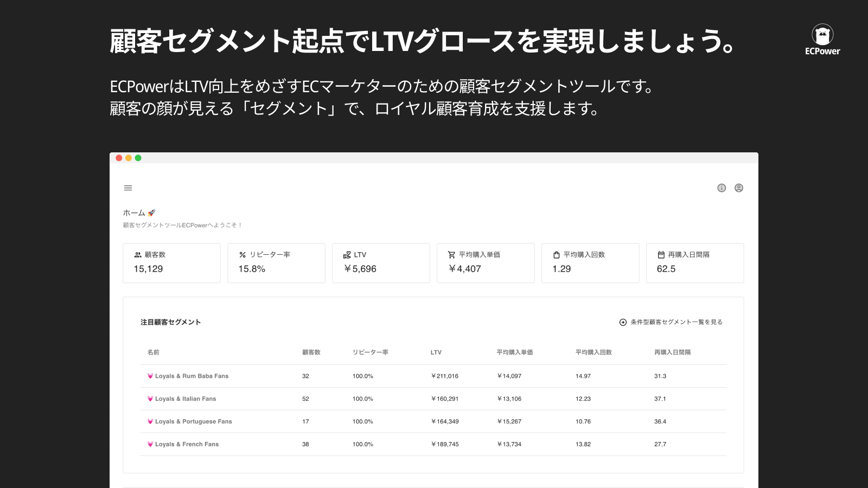Open 条件型顧客セグメント一覧を見る link
Image resolution: width=868 pixels, height=488 pixels.
(676, 322)
